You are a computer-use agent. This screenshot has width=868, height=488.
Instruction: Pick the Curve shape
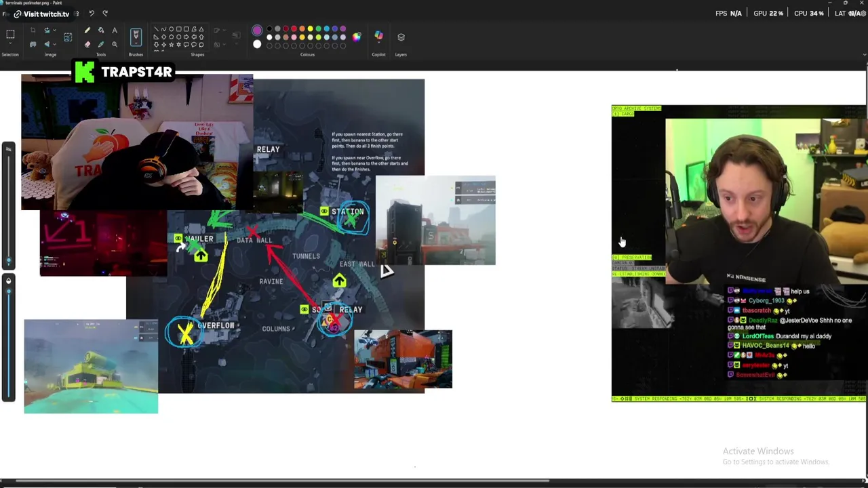(x=163, y=29)
